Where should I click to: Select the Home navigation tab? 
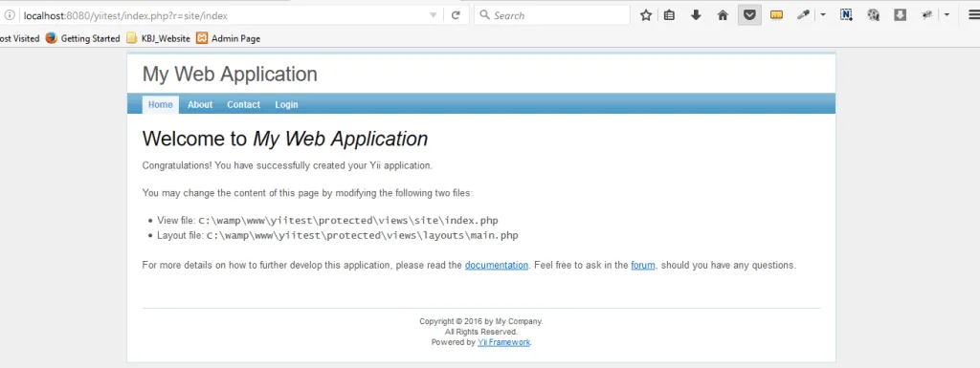tap(161, 104)
